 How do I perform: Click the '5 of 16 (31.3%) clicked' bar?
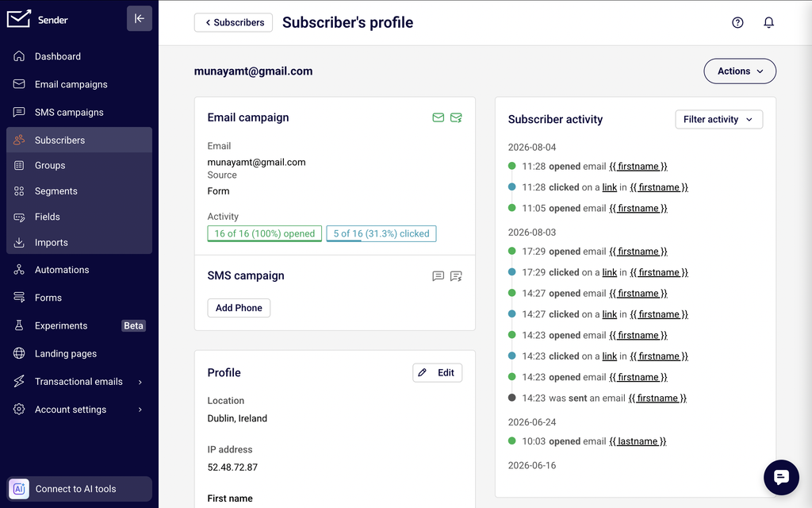[x=381, y=234]
